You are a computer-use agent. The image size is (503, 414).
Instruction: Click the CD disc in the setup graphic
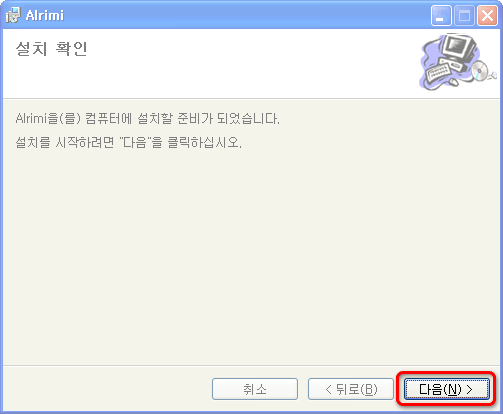pos(479,70)
